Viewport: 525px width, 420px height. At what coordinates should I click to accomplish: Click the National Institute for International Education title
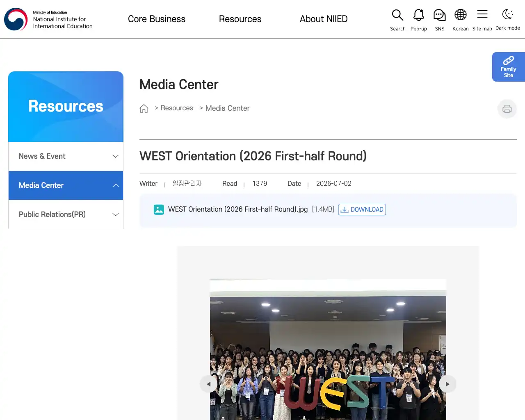[63, 23]
